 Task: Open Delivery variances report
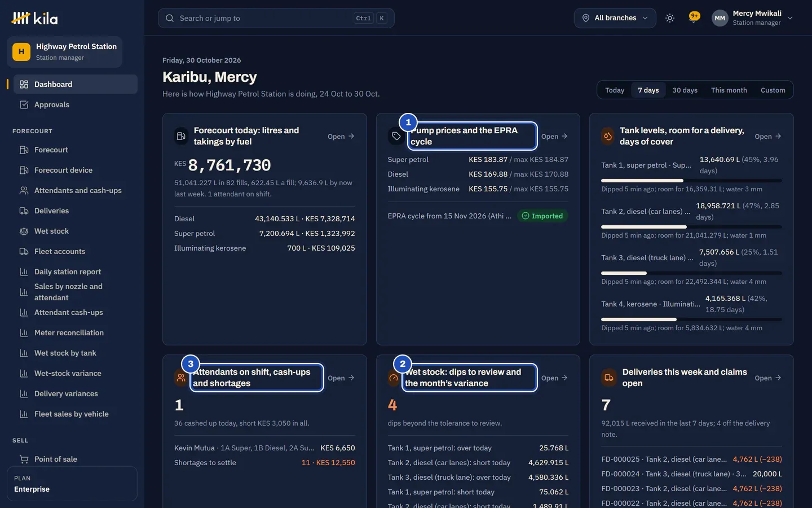(76, 393)
